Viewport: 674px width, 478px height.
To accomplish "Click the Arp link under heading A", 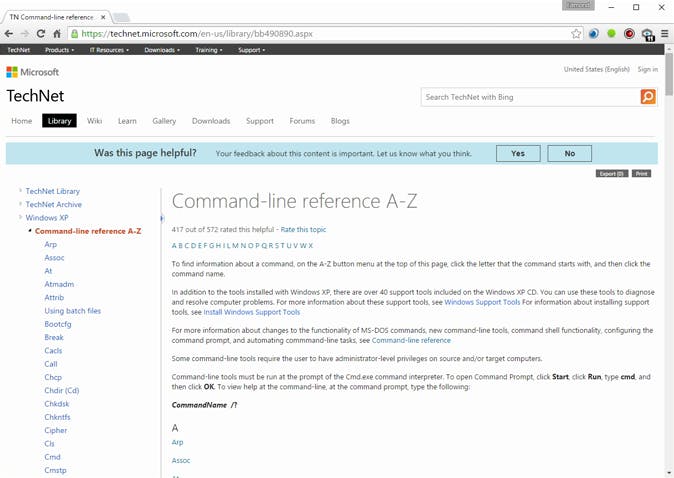I will [x=178, y=442].
